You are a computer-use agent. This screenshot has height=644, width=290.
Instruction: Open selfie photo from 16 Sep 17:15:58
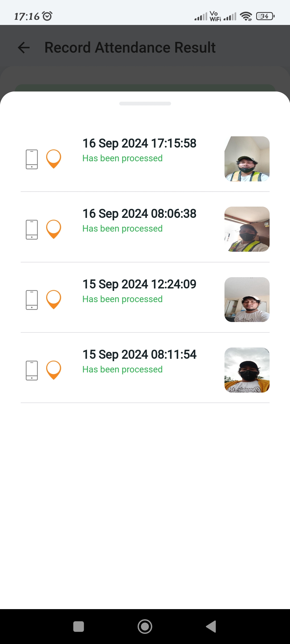click(247, 159)
